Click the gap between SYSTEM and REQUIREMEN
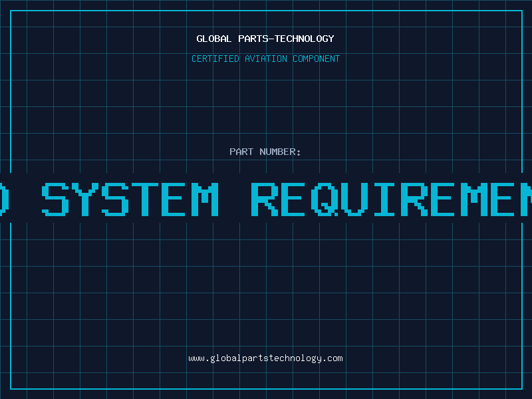Image resolution: width=532 pixels, height=399 pixels. (235, 198)
